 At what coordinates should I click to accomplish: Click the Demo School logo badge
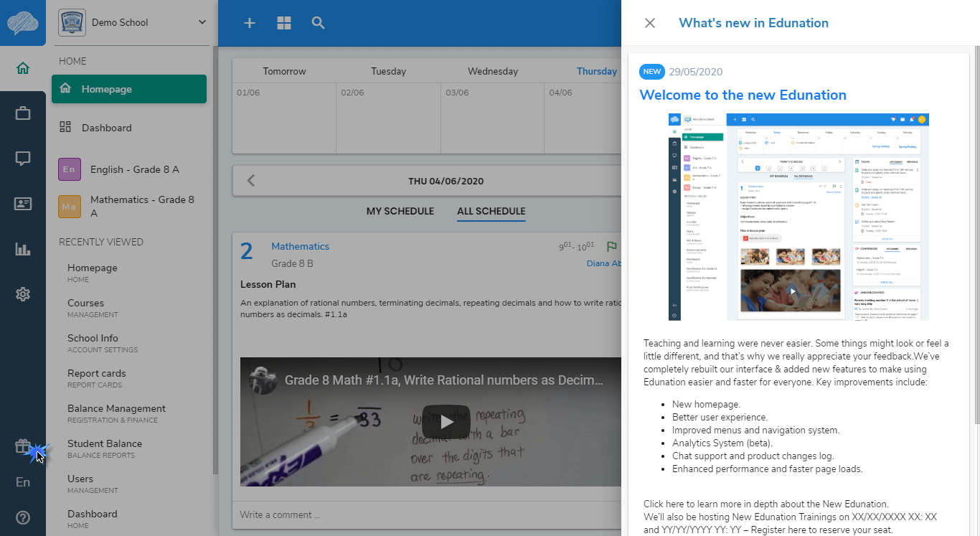coord(72,23)
